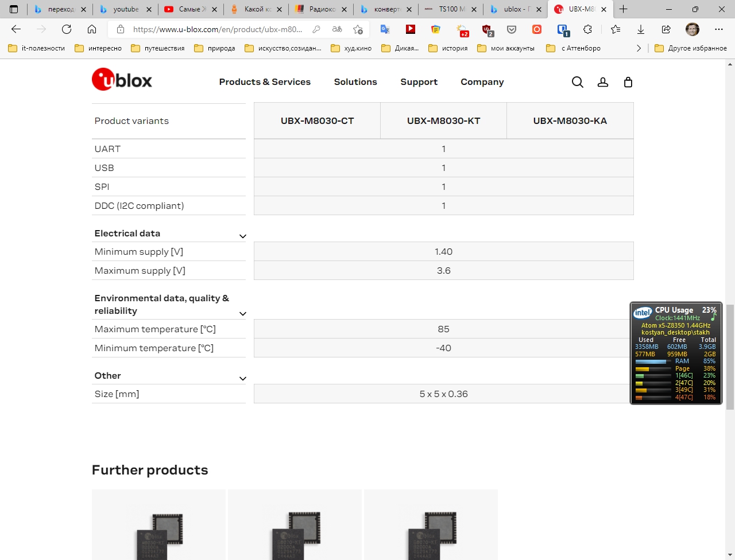This screenshot has height=560, width=735.
Task: Open Edge settings and more menu
Action: point(719,29)
